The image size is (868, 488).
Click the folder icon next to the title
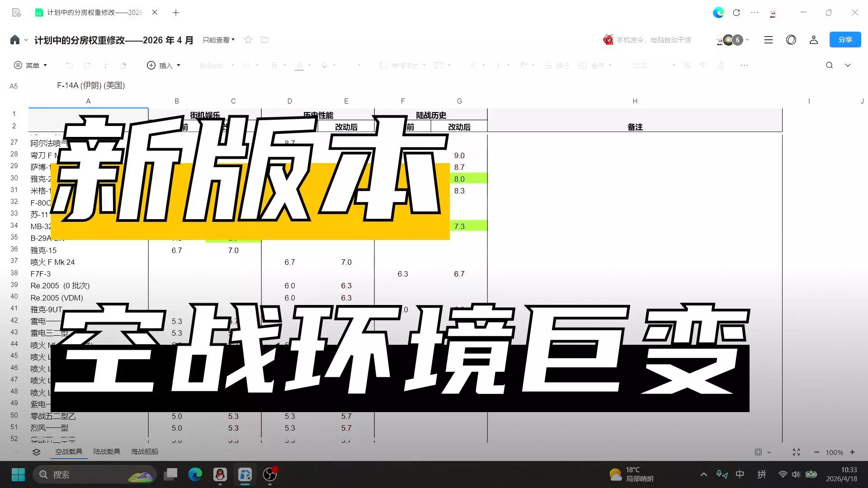click(x=264, y=40)
